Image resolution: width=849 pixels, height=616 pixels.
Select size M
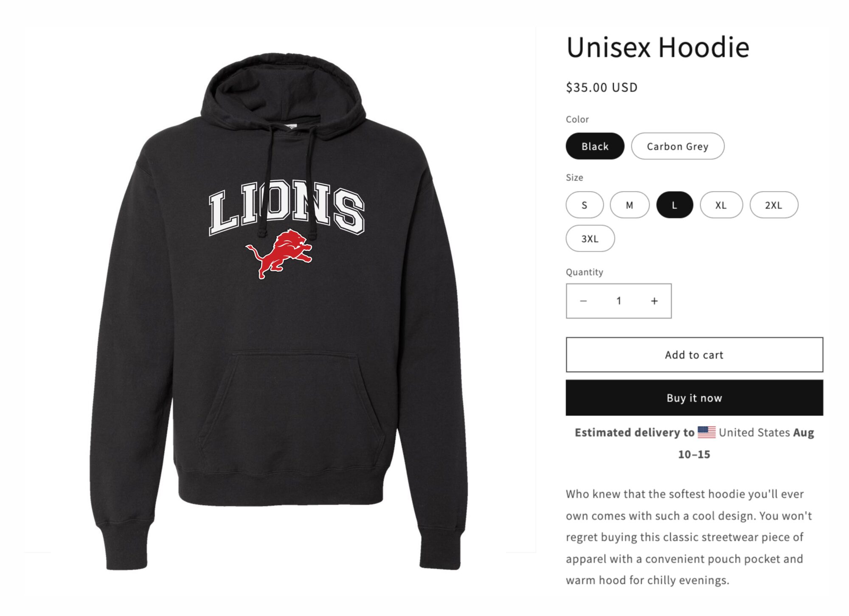tap(630, 205)
